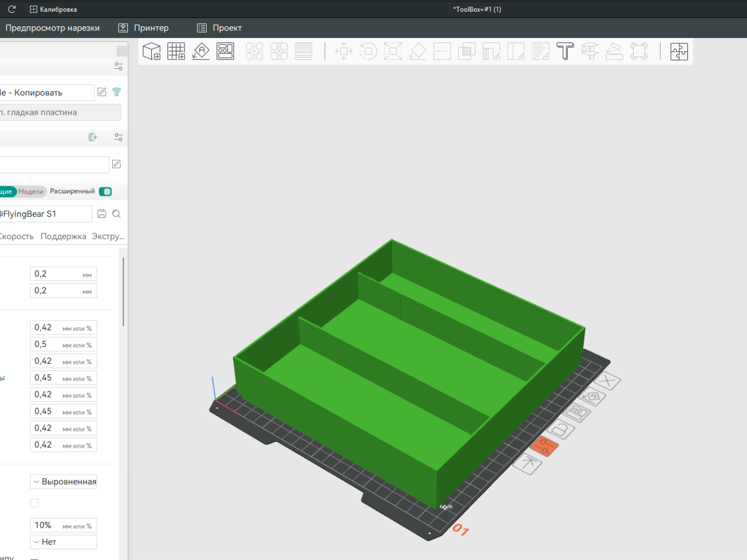747x560 pixels.
Task: Split to parts tool icon
Action: (279, 51)
